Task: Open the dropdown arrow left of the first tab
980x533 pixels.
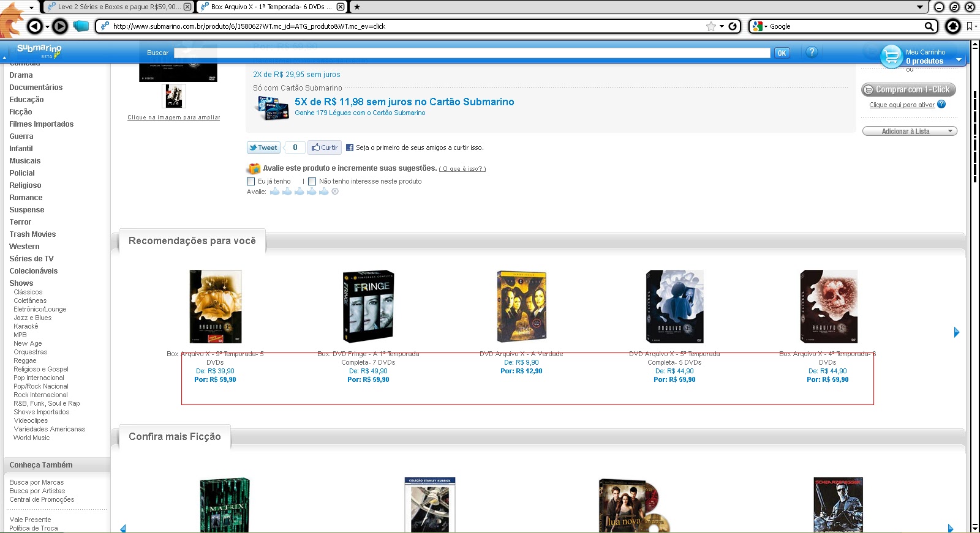Action: 32,7
